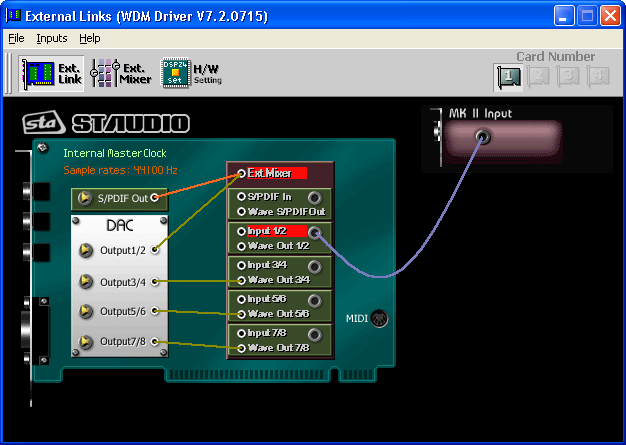626x445 pixels.
Task: Click the Output3/4 arrow icon
Action: coord(85,282)
